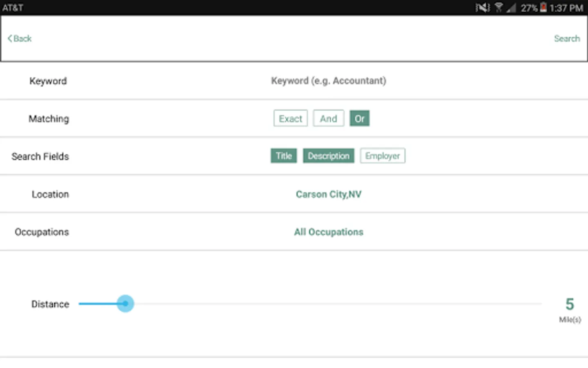
Task: Open the Carson City,NV location picker
Action: coord(329,194)
